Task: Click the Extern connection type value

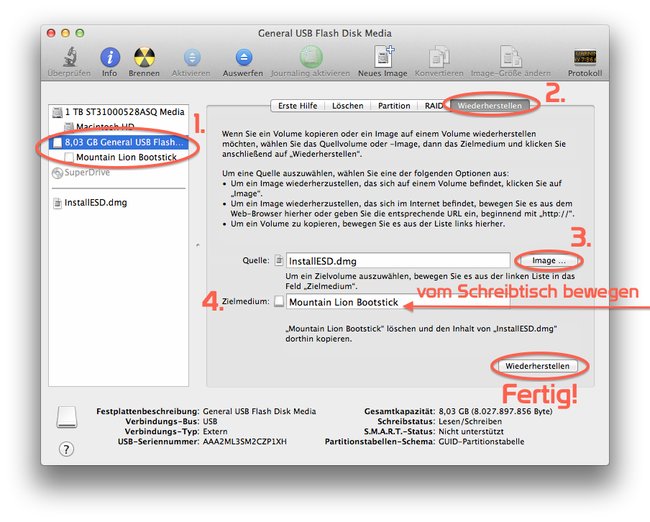Action: (215, 431)
